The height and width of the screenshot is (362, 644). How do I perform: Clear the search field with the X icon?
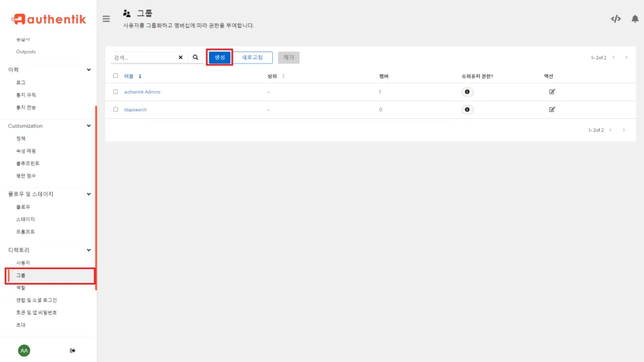click(180, 57)
